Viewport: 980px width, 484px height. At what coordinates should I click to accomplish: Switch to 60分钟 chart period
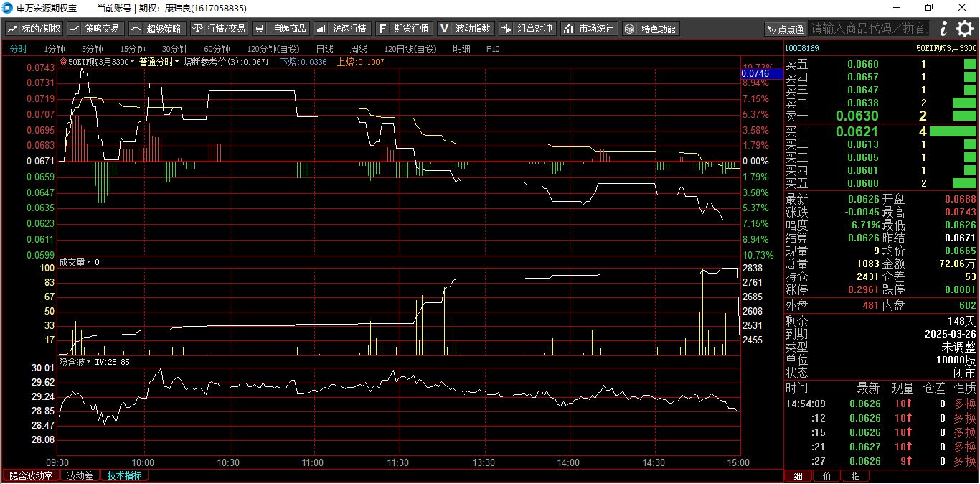(x=217, y=49)
